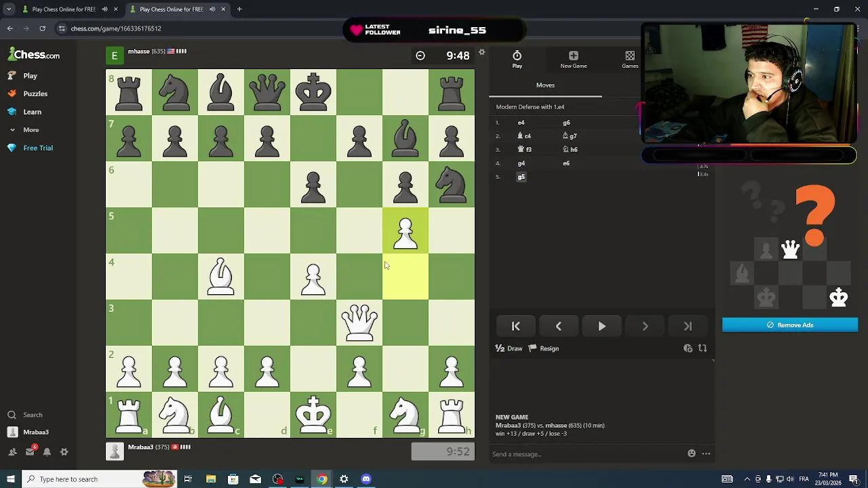Click the Windows taskbar search box

(x=99, y=479)
